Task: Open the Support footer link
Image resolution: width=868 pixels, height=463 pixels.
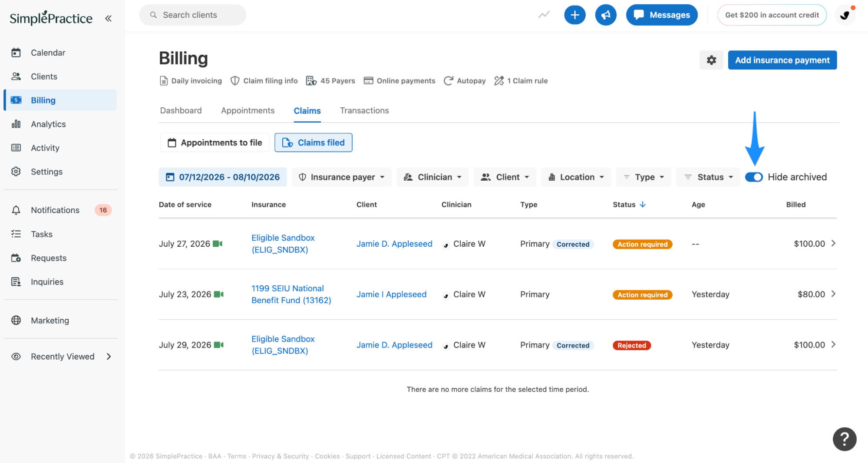Action: coord(358,456)
